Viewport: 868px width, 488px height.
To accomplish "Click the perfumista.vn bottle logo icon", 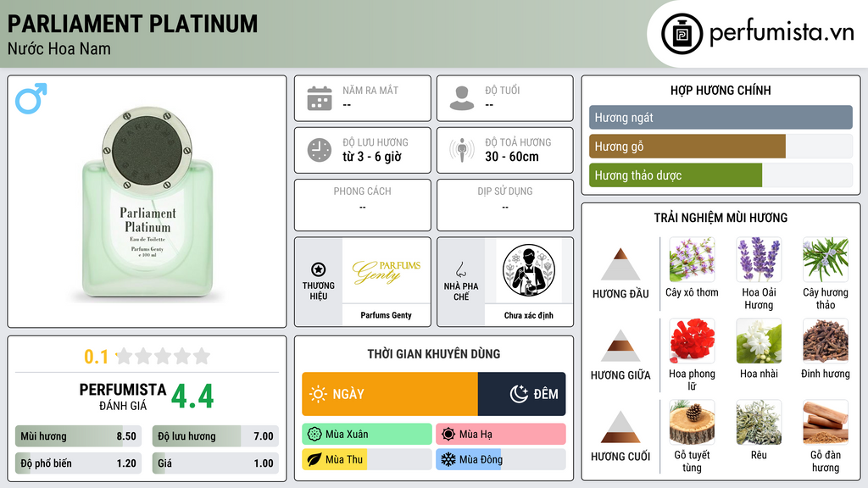I will coord(682,34).
